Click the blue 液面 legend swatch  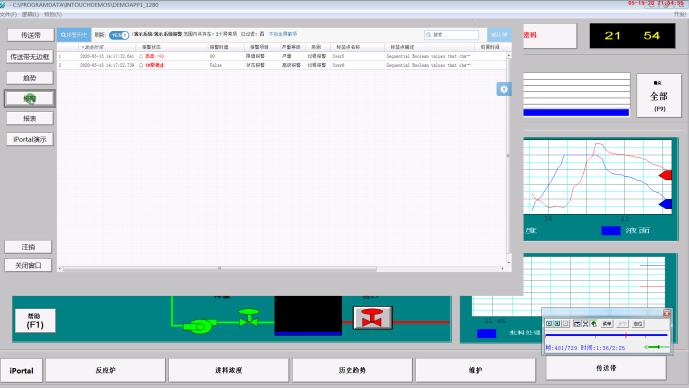coord(610,230)
